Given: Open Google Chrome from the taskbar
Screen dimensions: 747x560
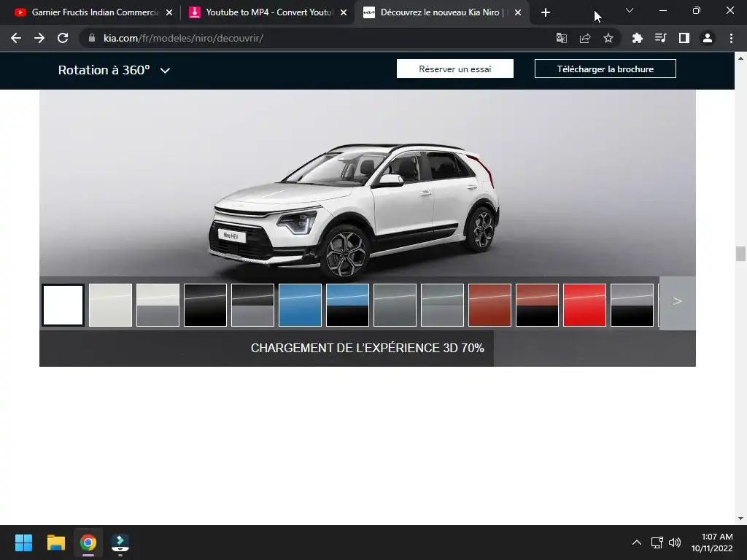Looking at the screenshot, I should pos(88,542).
